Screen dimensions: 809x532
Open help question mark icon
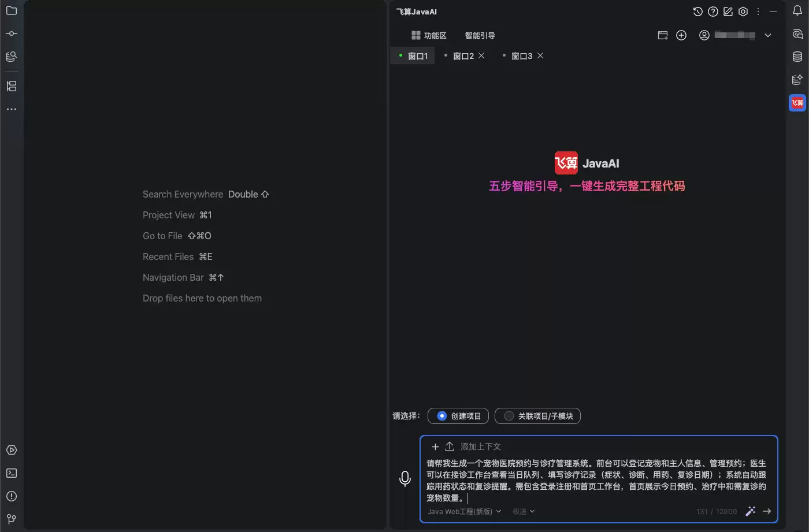(x=713, y=12)
